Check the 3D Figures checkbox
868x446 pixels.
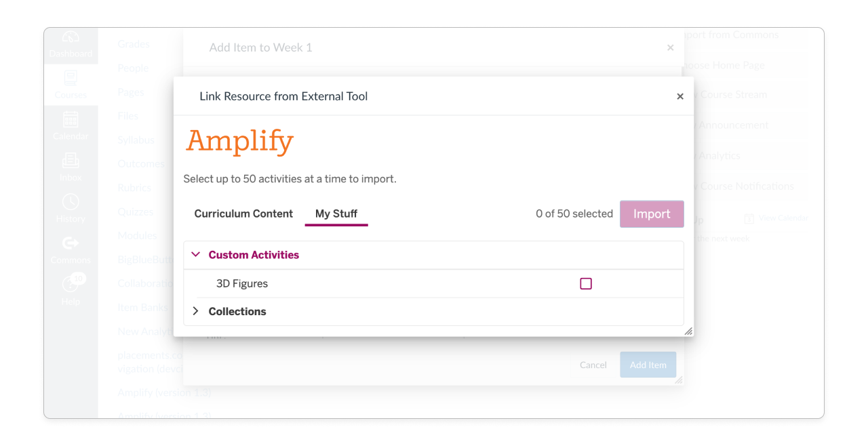(586, 283)
